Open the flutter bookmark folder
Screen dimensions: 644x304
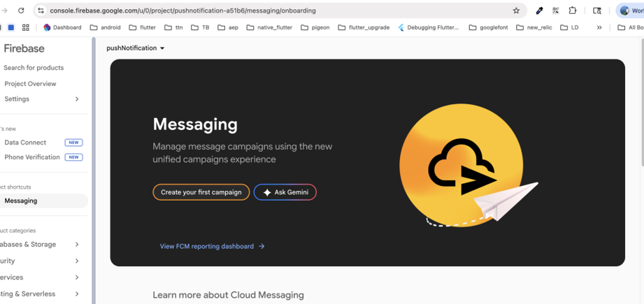point(142,27)
